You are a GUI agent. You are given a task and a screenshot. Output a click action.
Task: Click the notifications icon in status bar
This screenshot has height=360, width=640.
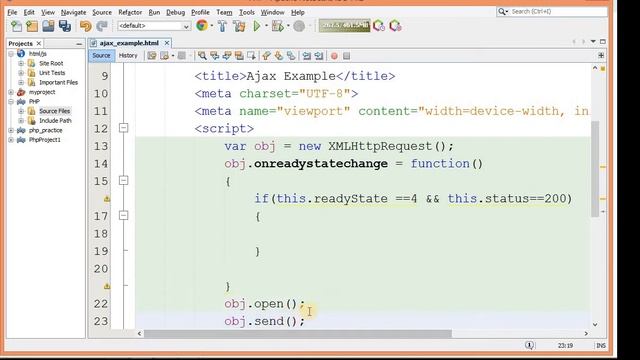pyautogui.click(x=529, y=346)
